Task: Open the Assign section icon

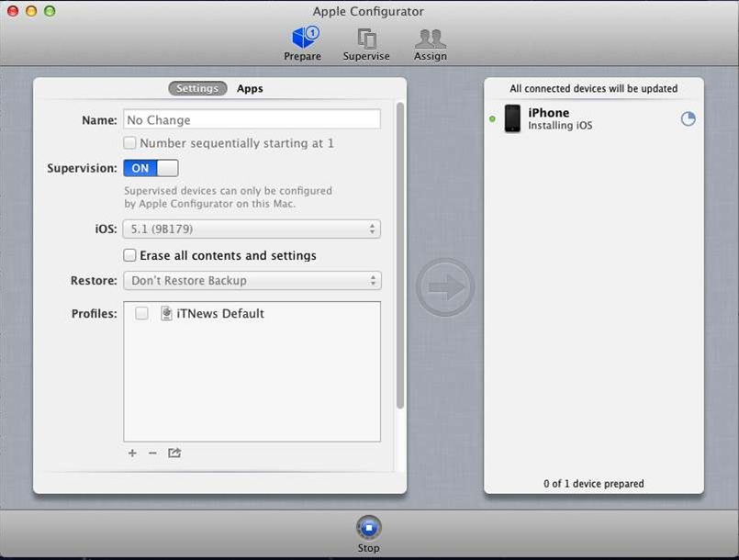Action: (430, 39)
